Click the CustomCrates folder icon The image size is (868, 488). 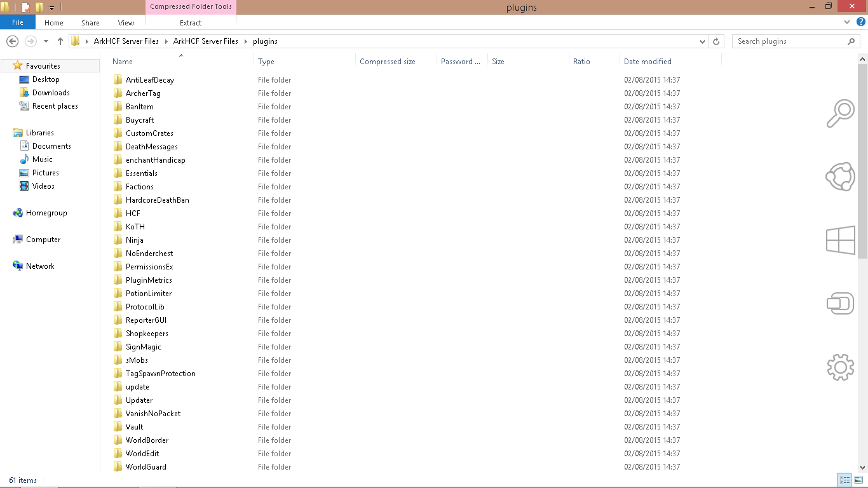pos(118,133)
